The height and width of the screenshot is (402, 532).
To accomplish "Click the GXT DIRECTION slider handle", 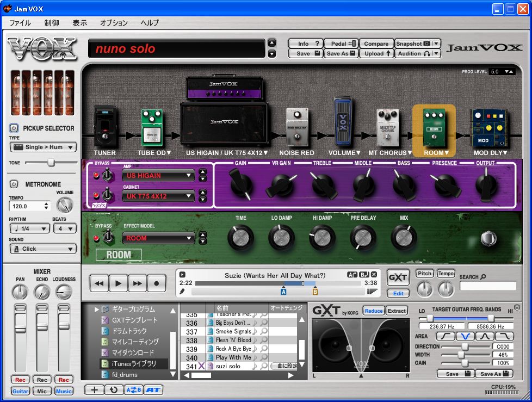I will pos(465,347).
